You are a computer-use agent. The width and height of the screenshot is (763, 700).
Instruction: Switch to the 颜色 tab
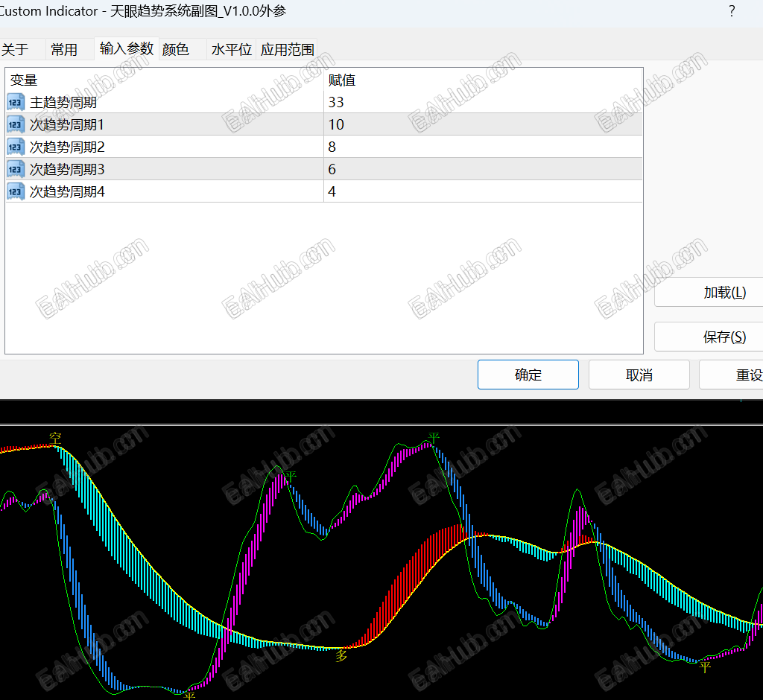tap(176, 49)
